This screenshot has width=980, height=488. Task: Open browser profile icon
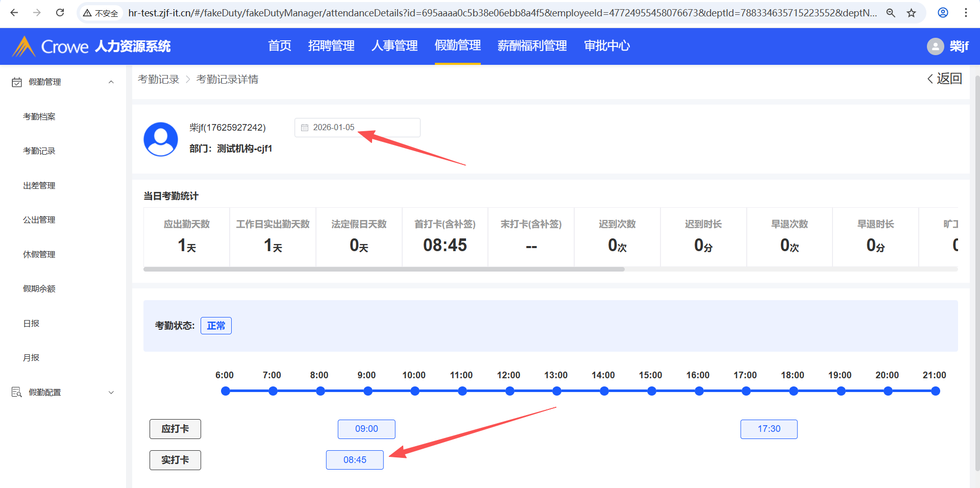click(x=943, y=13)
